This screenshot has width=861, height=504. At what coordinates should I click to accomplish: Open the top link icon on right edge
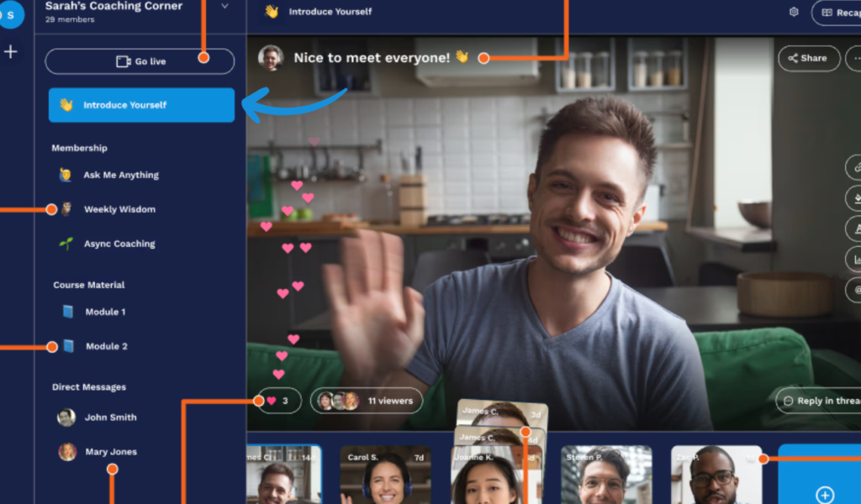854,166
